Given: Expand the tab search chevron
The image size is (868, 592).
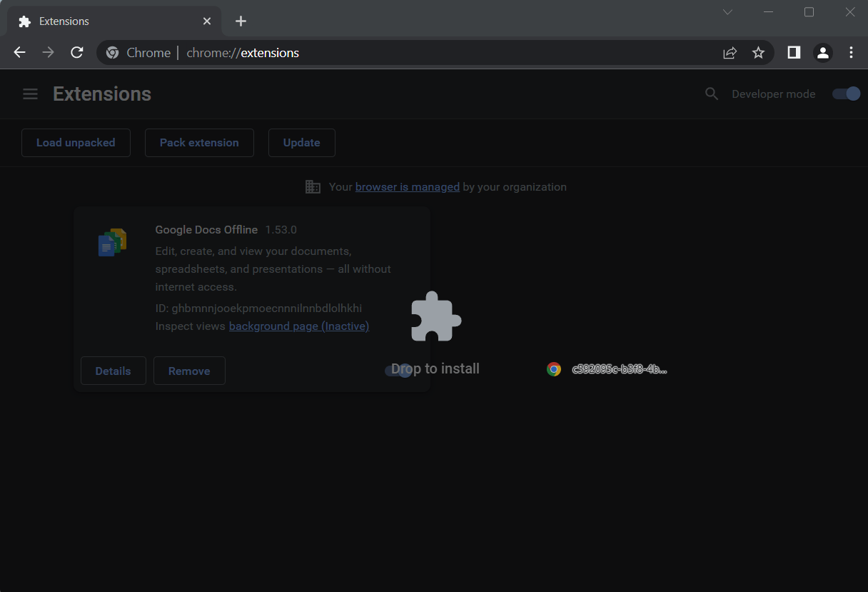Looking at the screenshot, I should (x=727, y=12).
